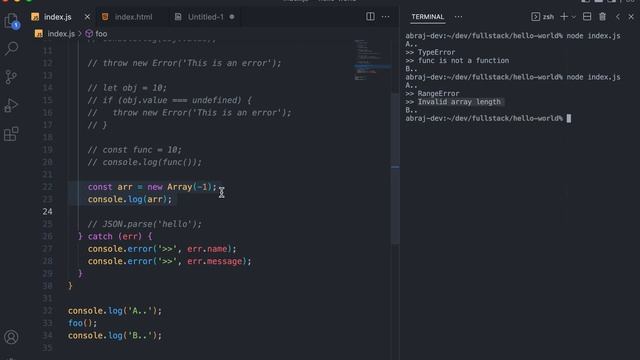
Task: Switch to the index.js tab
Action: pyautogui.click(x=58, y=17)
